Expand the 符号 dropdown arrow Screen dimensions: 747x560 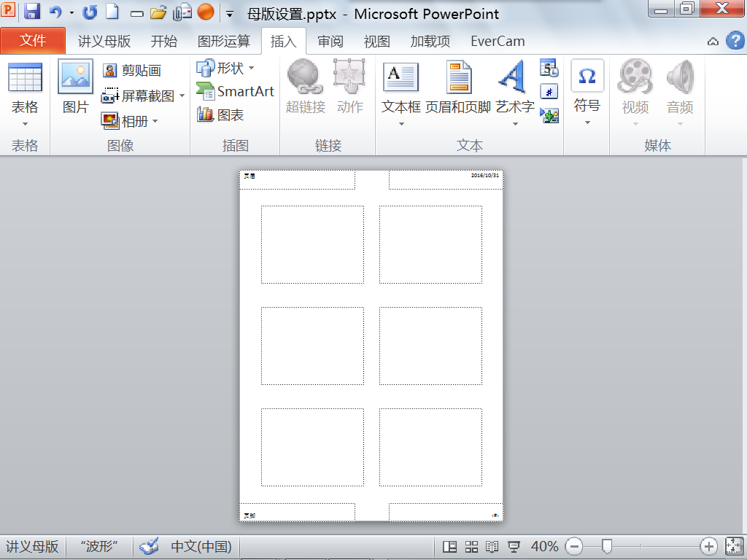587,122
